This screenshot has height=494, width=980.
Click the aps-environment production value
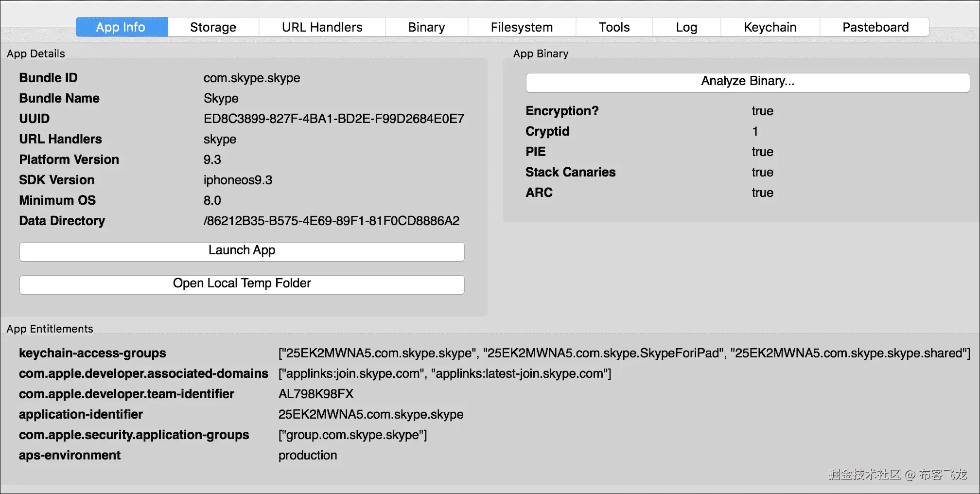308,456
